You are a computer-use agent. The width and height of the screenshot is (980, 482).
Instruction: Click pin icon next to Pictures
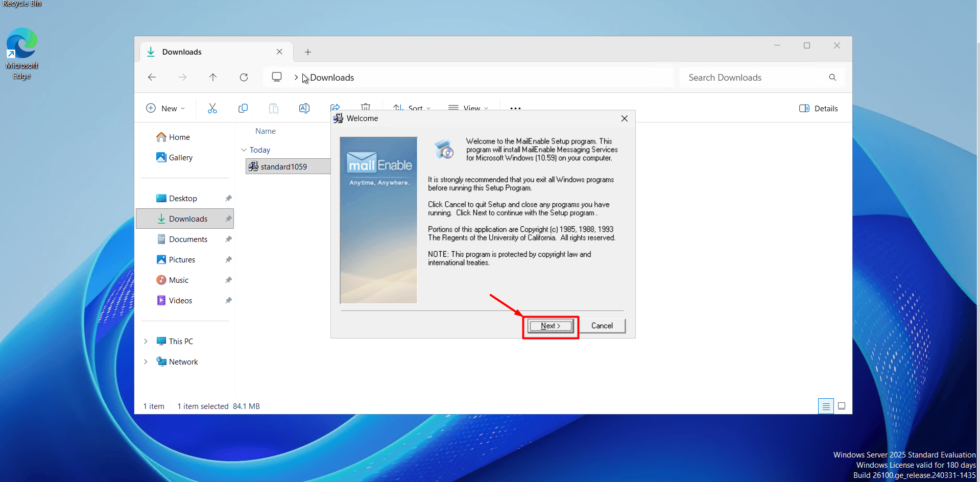[x=228, y=259]
